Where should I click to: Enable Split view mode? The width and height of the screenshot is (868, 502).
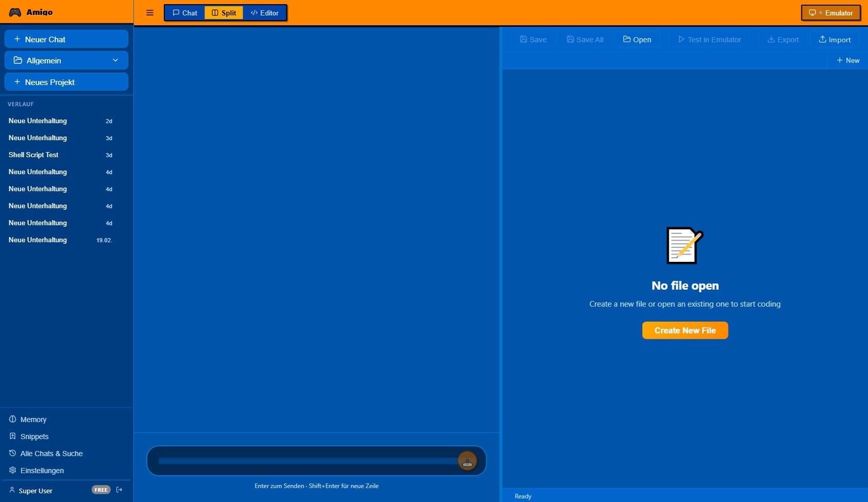click(224, 12)
